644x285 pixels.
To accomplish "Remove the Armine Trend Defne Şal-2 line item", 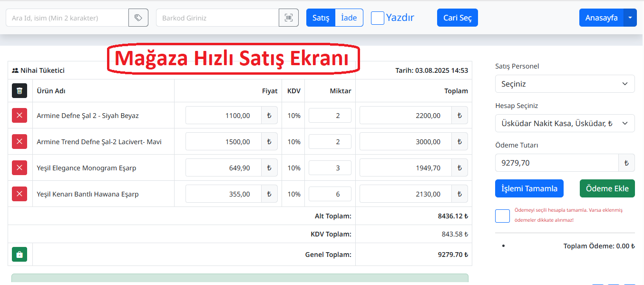I will click(x=20, y=141).
